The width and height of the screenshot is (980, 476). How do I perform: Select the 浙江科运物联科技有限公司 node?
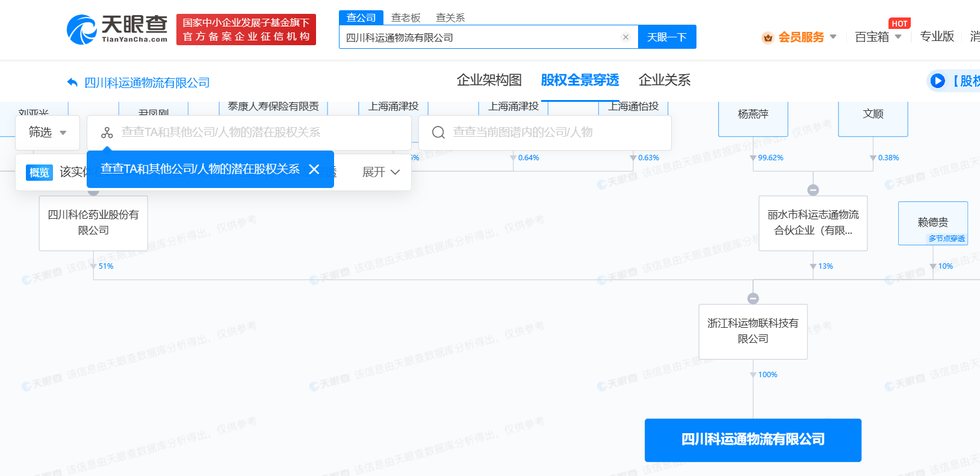[x=752, y=331]
